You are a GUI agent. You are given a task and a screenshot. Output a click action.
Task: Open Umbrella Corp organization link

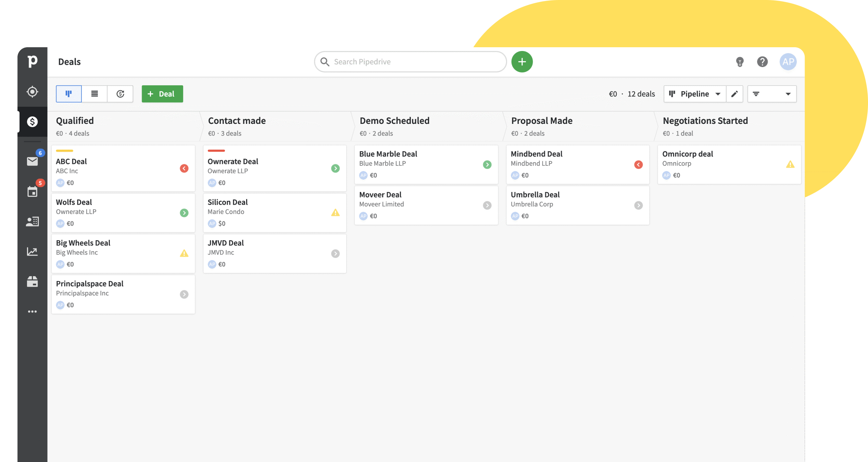532,204
